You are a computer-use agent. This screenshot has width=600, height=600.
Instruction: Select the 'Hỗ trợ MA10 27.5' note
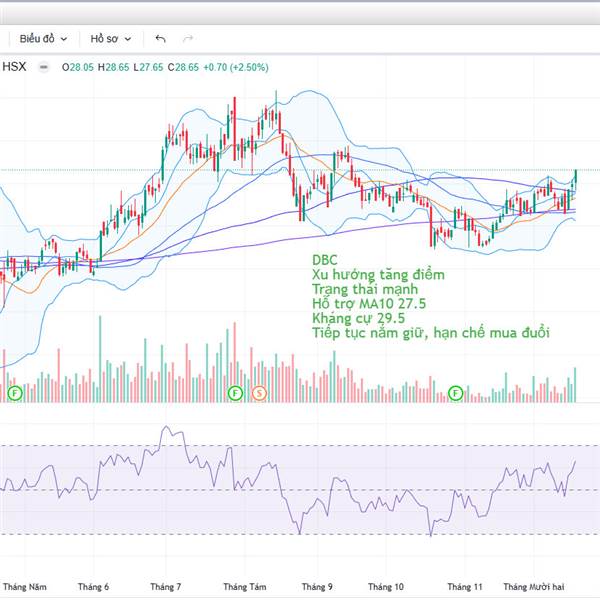tap(369, 304)
